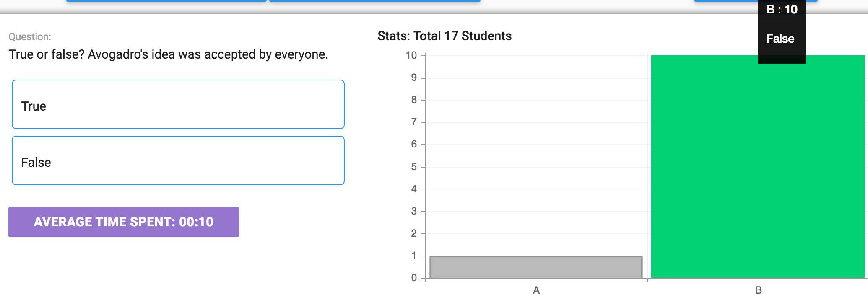
Task: Click the Avogadro question text
Action: pyautogui.click(x=168, y=54)
